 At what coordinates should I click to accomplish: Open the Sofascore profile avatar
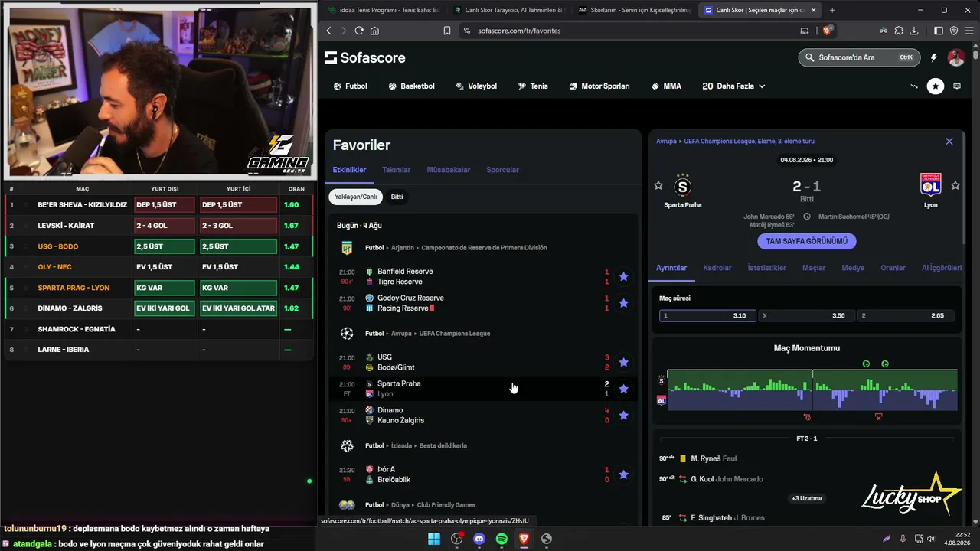pyautogui.click(x=956, y=57)
